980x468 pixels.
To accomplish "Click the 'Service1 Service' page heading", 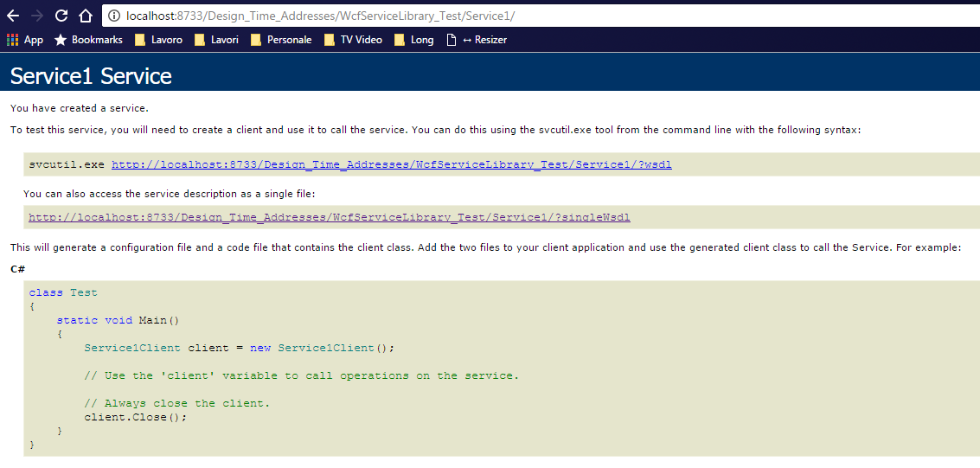I will click(91, 76).
